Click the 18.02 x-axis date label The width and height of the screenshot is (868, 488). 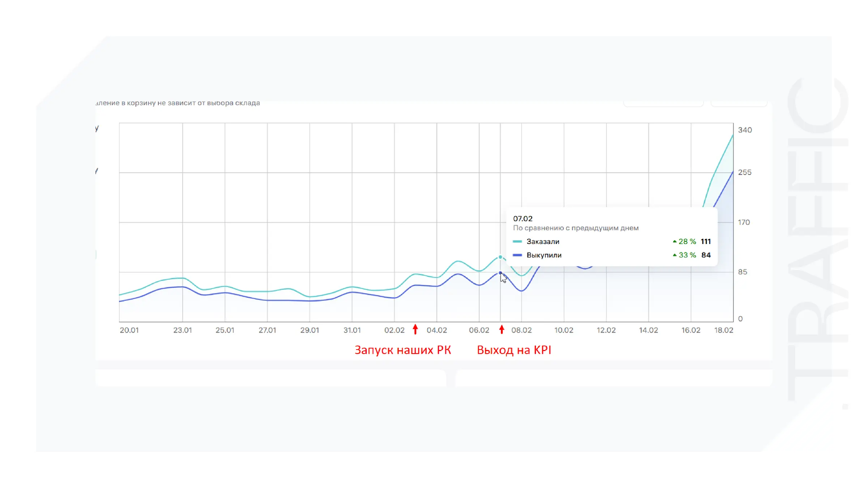point(723,330)
